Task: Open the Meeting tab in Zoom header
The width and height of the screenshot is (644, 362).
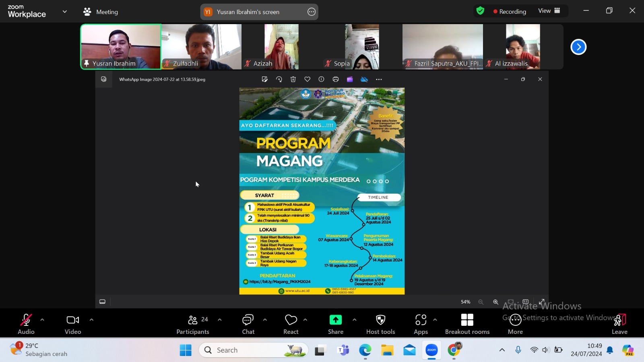Action: (x=101, y=12)
